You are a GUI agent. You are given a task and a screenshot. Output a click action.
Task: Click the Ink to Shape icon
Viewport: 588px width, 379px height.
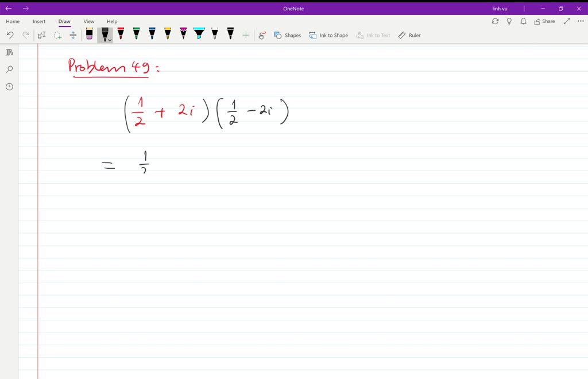[328, 35]
